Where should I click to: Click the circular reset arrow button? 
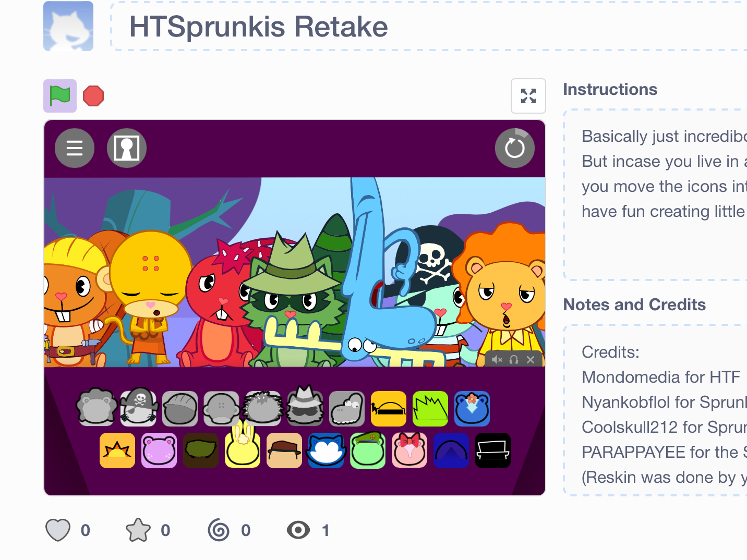click(x=515, y=148)
